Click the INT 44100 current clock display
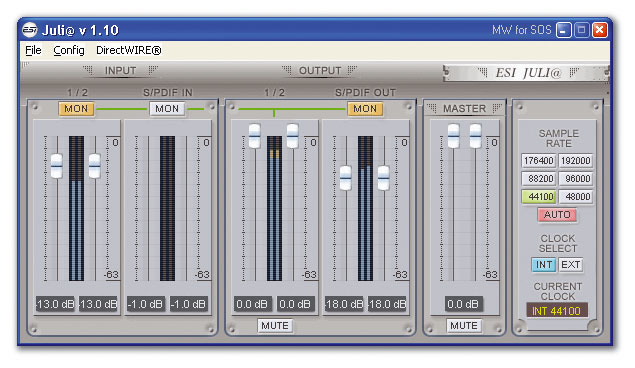Screen dimensions: 635x368 (557, 311)
